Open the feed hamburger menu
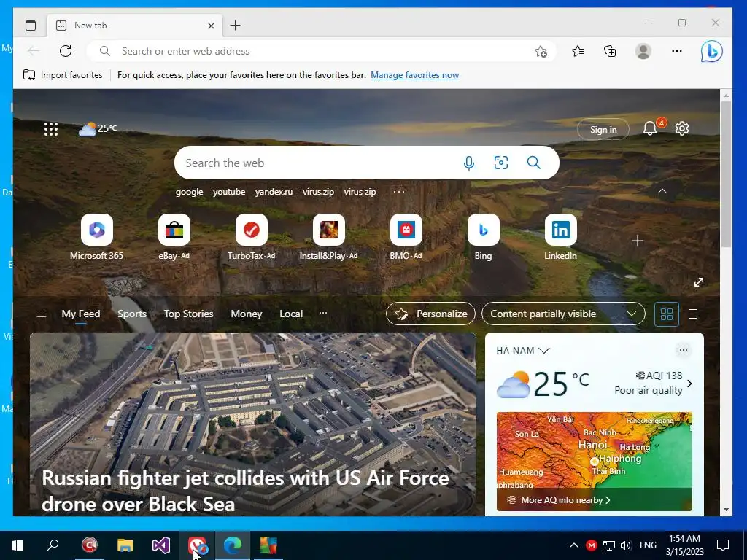This screenshot has width=747, height=560. [42, 314]
